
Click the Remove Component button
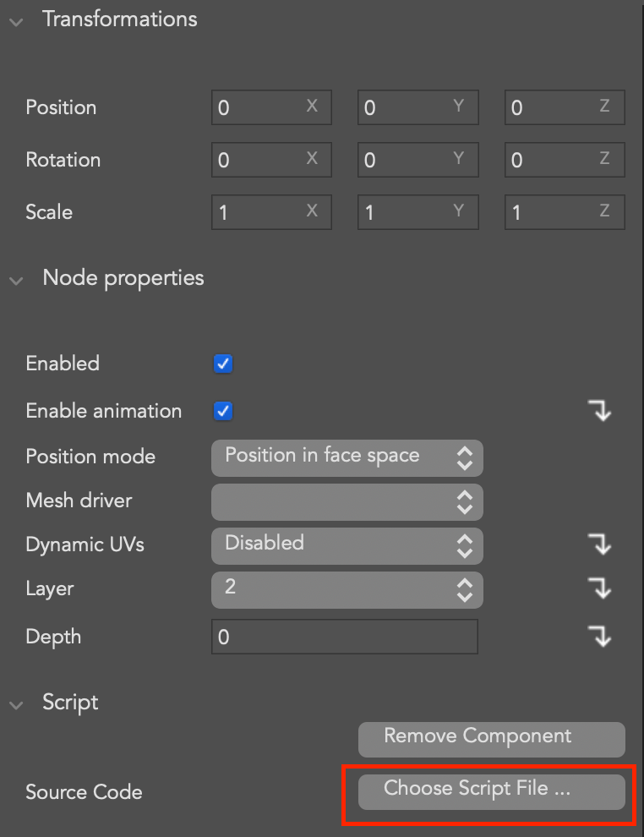(491, 738)
